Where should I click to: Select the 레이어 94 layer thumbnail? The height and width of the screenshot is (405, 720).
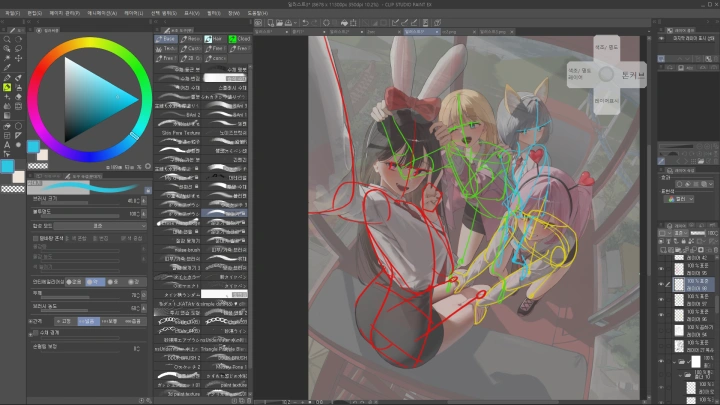(679, 330)
